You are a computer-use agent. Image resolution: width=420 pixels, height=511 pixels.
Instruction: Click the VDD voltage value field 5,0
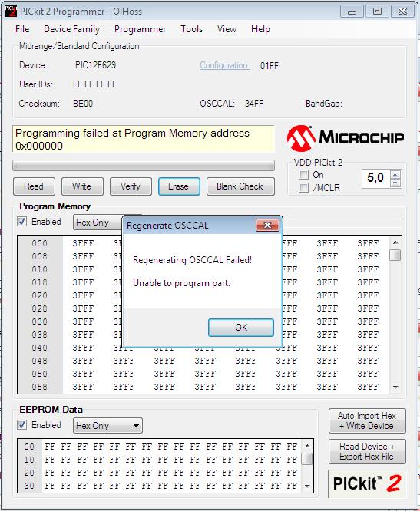[x=376, y=178]
